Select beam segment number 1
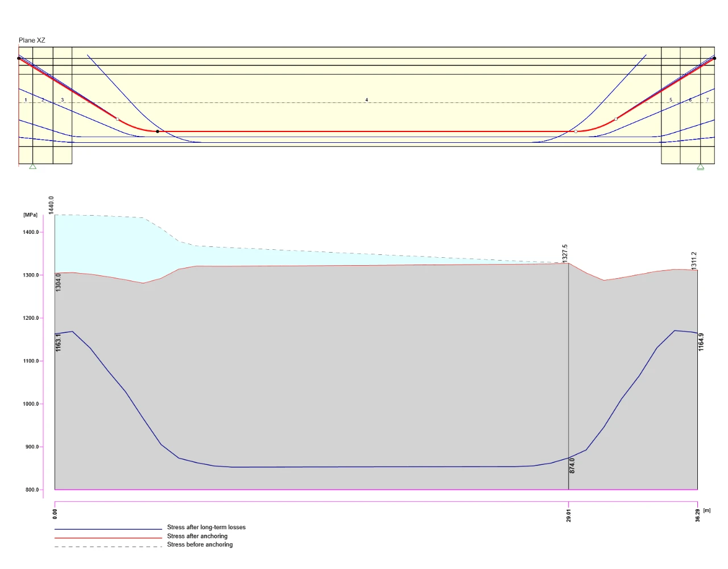The image size is (728, 569). [x=26, y=100]
